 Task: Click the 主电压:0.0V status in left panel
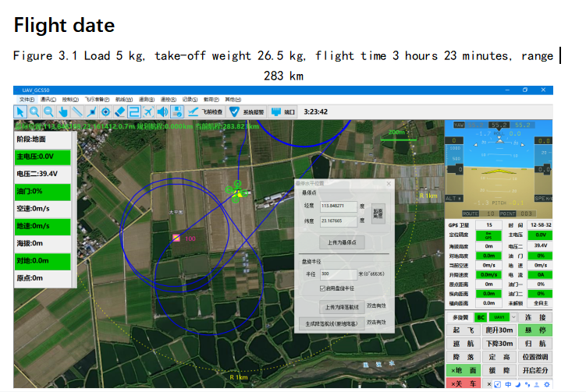click(x=43, y=157)
